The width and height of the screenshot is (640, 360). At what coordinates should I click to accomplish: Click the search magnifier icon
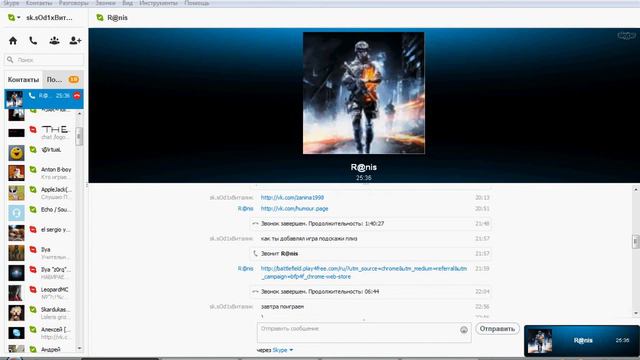[x=10, y=60]
